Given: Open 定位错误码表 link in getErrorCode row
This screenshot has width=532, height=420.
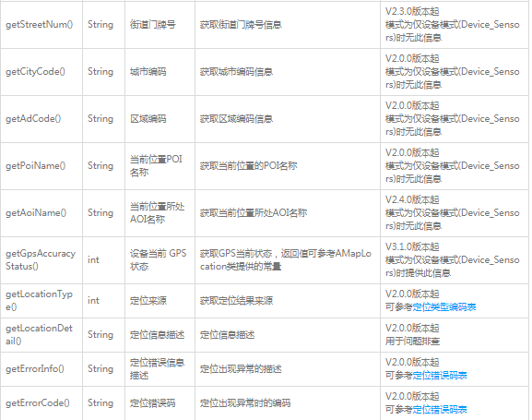Looking at the screenshot, I should click(x=440, y=410).
